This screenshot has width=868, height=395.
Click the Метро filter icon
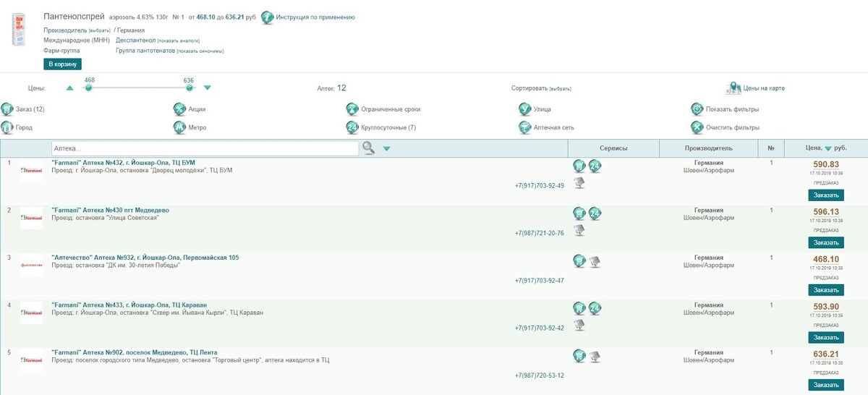179,127
